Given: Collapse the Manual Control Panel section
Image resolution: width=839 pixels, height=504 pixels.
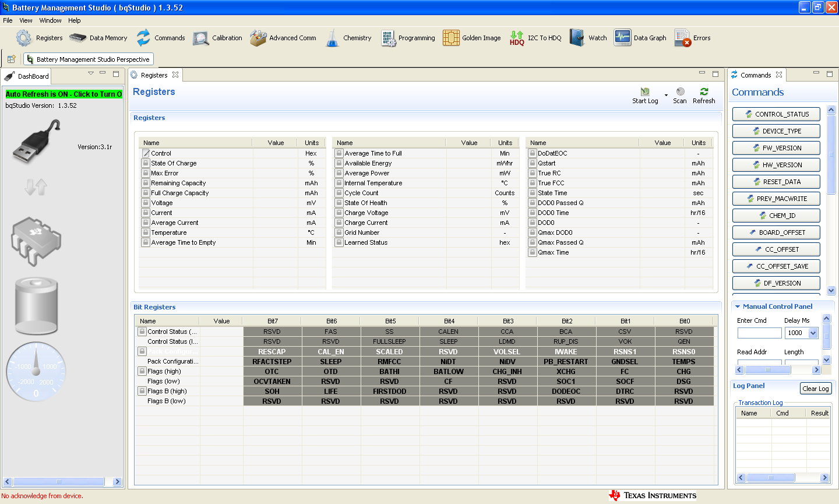Looking at the screenshot, I should [738, 306].
